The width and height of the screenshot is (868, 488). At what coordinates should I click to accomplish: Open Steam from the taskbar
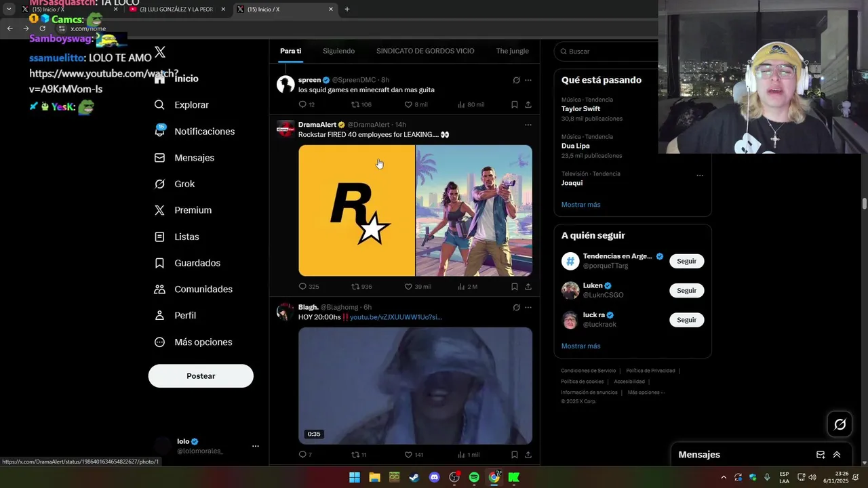click(414, 477)
